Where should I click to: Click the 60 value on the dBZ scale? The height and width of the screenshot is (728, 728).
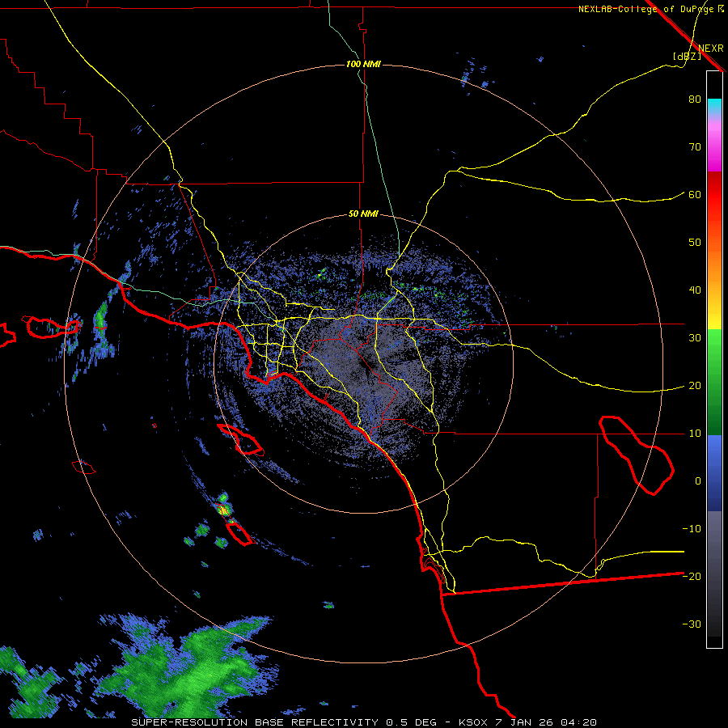tap(695, 195)
